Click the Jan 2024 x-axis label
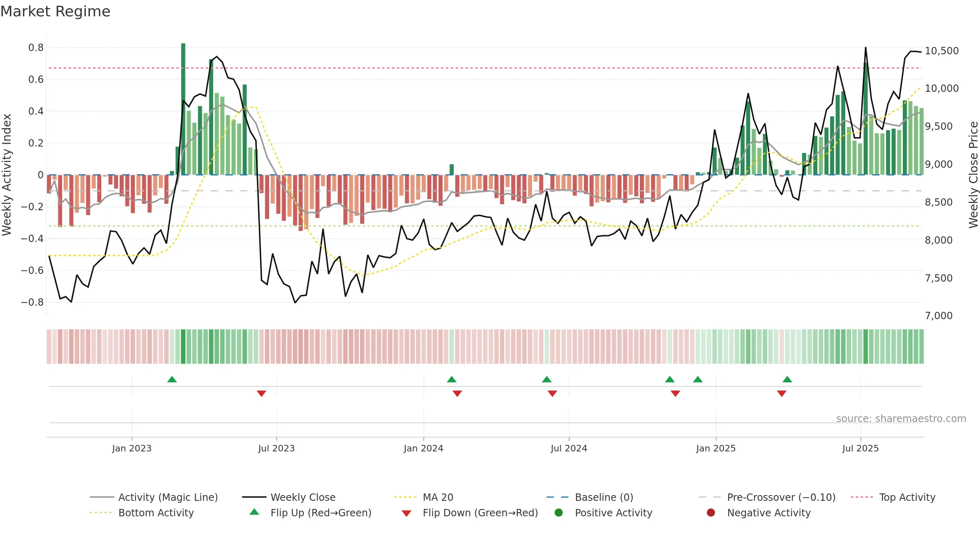This screenshot has height=551, width=980. point(423,448)
